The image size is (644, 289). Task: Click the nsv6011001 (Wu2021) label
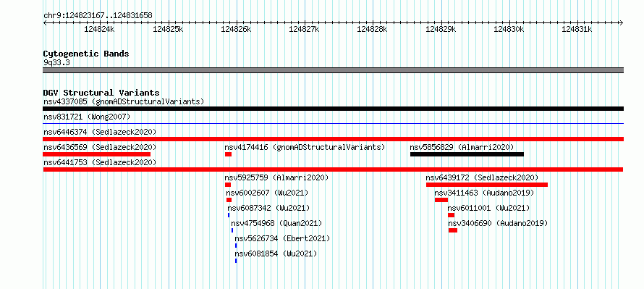pos(488,208)
